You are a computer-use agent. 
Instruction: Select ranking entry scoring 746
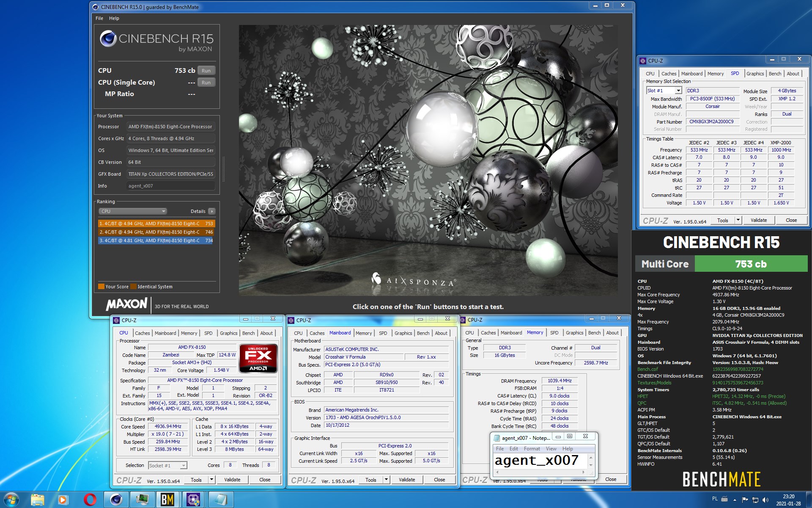tap(156, 232)
